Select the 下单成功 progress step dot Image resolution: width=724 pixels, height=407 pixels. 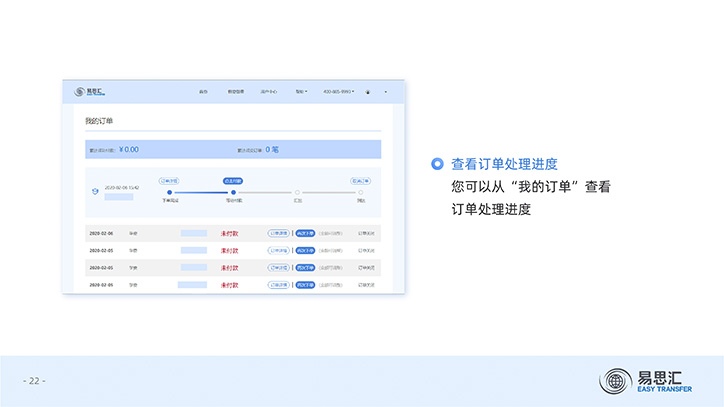tap(169, 192)
